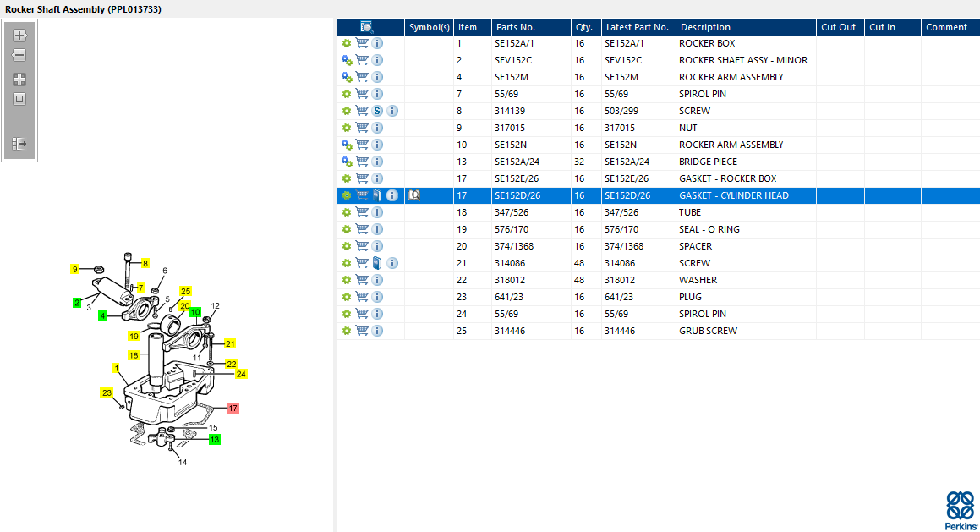Screen dimensions: 980x532
Task: Select green callout 4 in the diagram
Action: click(x=102, y=315)
